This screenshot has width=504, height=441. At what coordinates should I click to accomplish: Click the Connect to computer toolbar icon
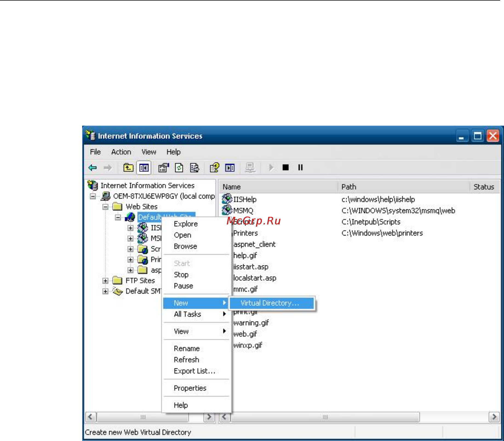pos(250,168)
